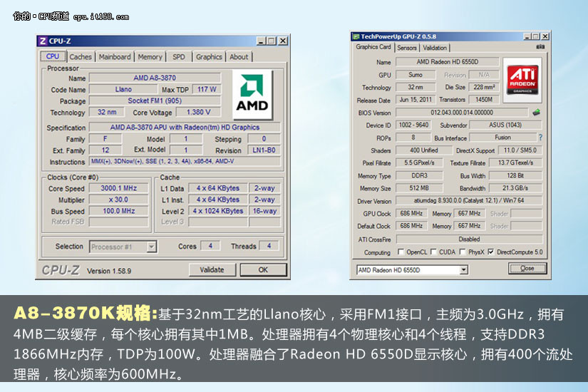Click the Threads count field
Screen dimensions: 588x392
(x=269, y=246)
